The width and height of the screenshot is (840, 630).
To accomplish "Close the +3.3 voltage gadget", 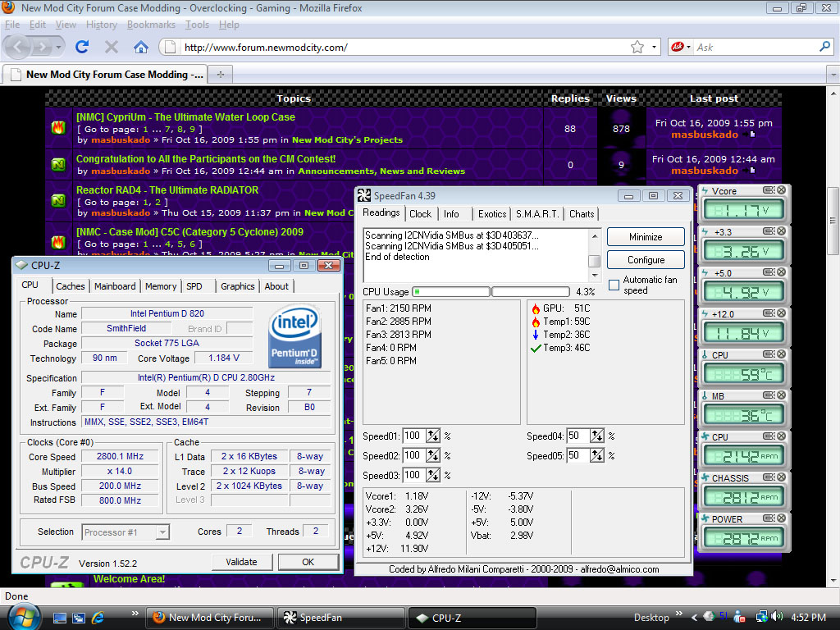I will 781,231.
